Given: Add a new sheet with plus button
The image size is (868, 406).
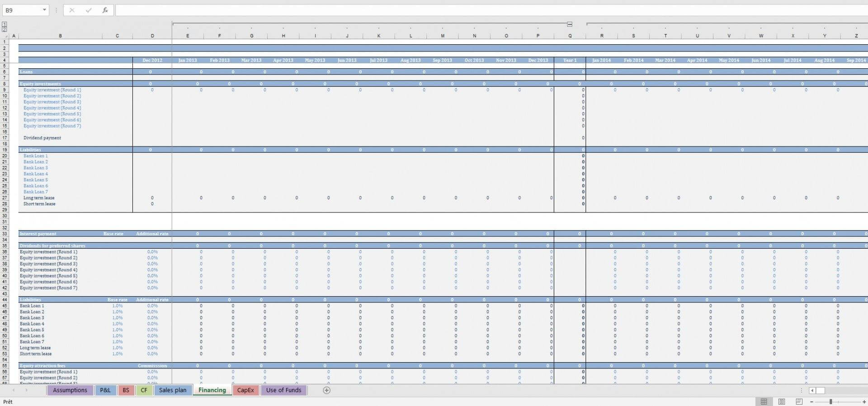Looking at the screenshot, I should coord(327,390).
